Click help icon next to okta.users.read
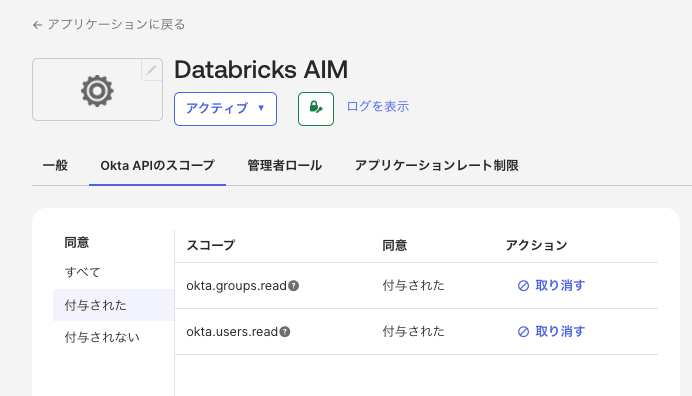Screen dimensions: 692x396 pyautogui.click(x=285, y=332)
